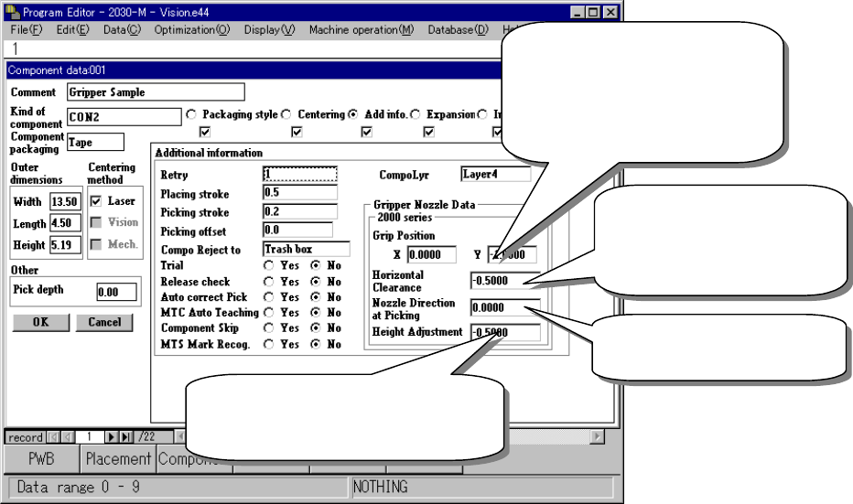
Task: Set MTS Mark Recog. to Yes
Action: point(269,344)
